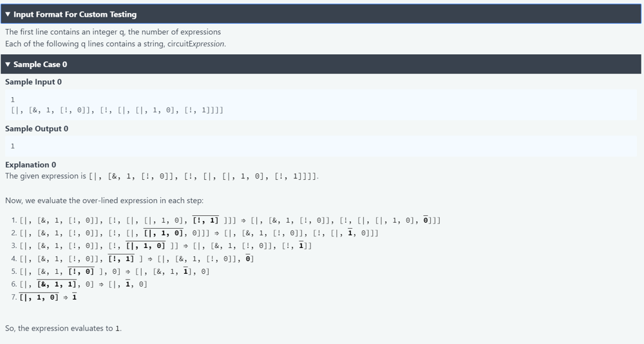Click the Sample Input 0 heading
Viewport: 644px width, 344px height.
[33, 82]
